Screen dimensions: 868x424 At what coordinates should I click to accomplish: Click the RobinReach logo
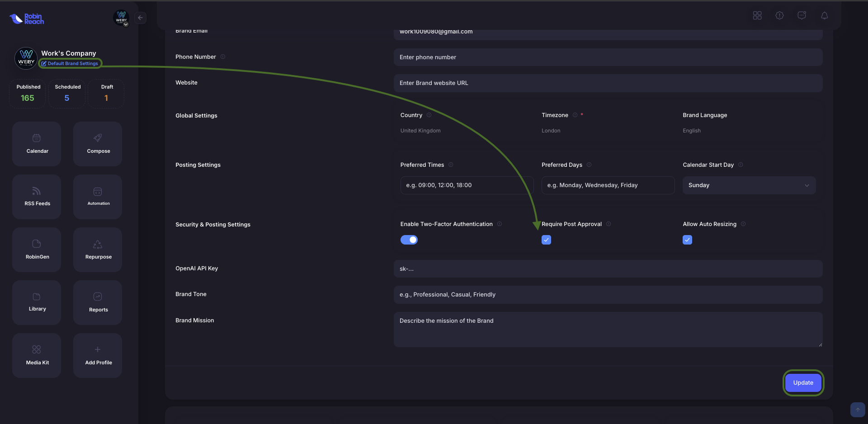click(x=27, y=19)
